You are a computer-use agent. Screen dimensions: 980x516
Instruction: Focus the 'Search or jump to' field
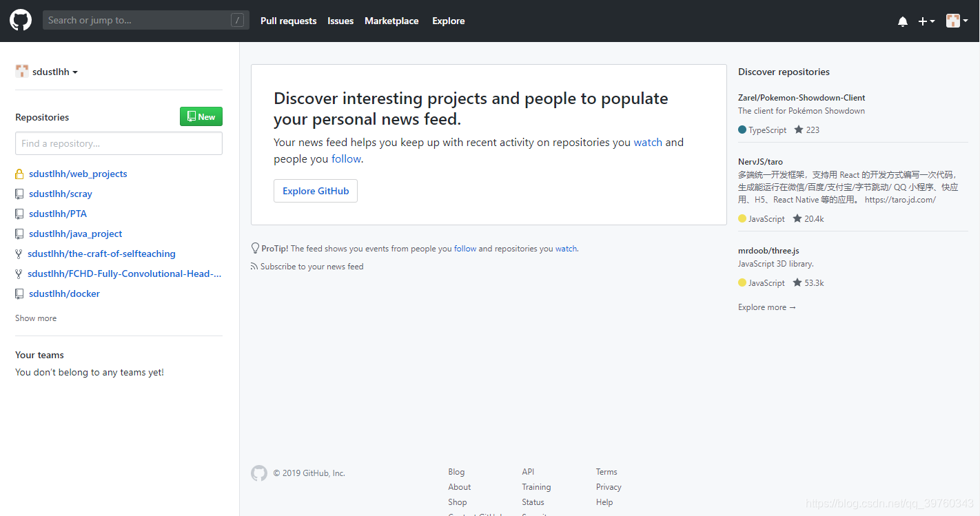146,21
